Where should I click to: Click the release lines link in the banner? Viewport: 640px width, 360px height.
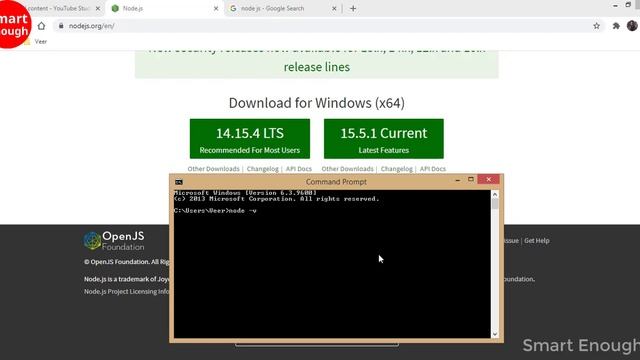tap(317, 67)
